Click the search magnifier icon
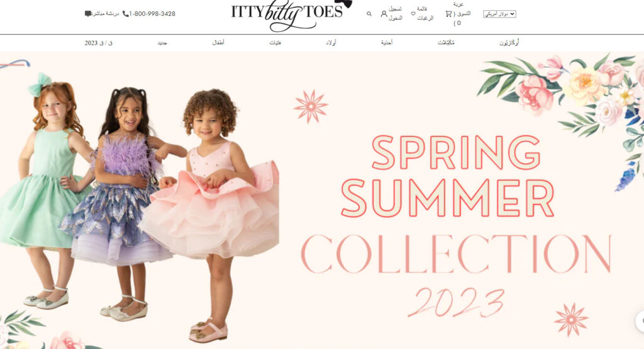This screenshot has height=349, width=644. [369, 14]
